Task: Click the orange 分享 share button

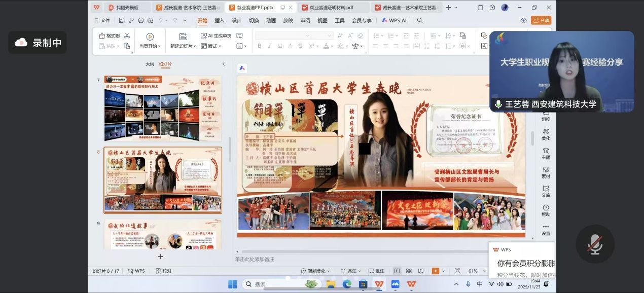Action: [x=541, y=20]
